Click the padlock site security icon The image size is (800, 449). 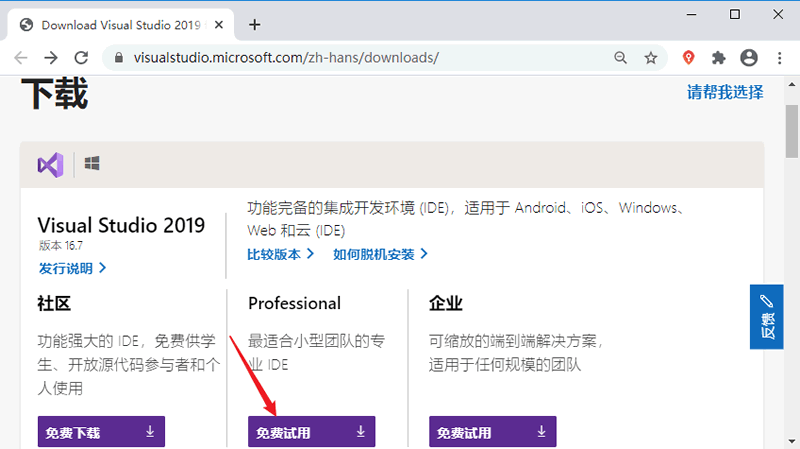pyautogui.click(x=119, y=58)
